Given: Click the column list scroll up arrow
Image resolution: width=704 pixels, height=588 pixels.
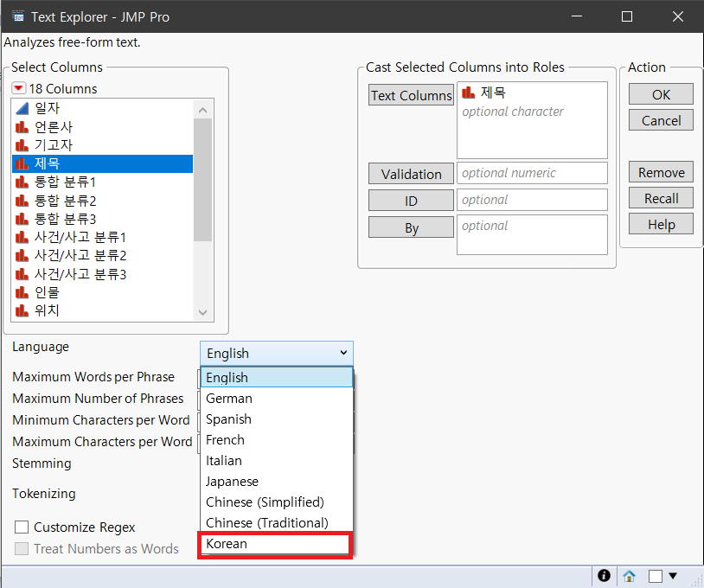Looking at the screenshot, I should 203,110.
